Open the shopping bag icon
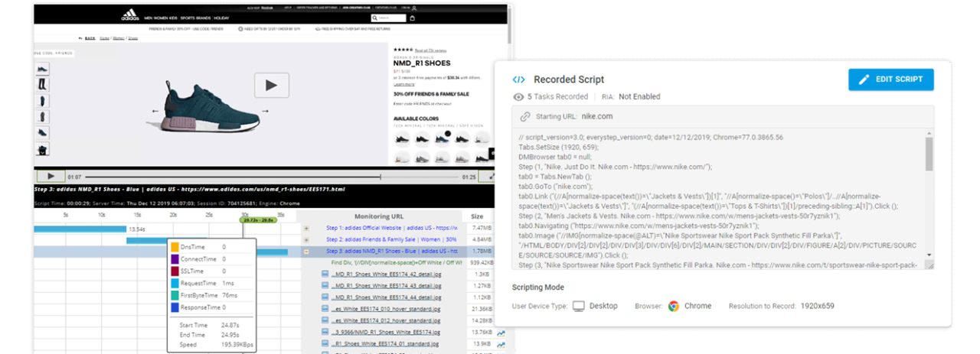 pos(413,18)
